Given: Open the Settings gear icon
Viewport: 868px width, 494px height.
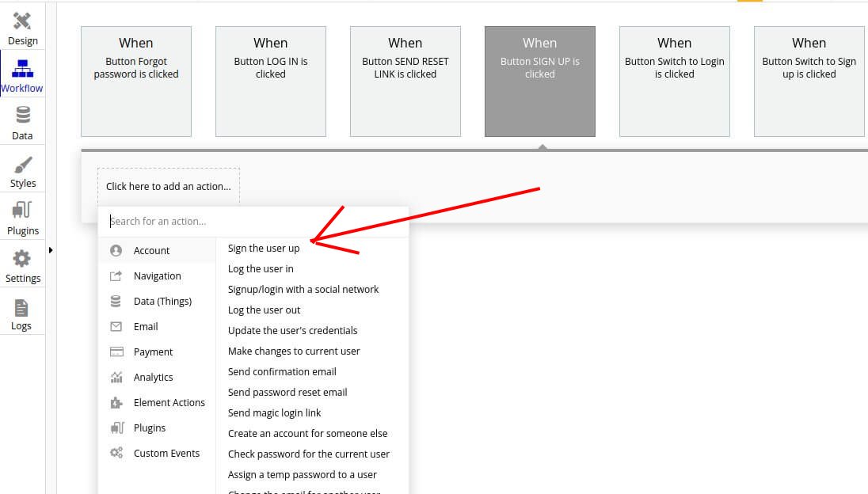Looking at the screenshot, I should 22,259.
